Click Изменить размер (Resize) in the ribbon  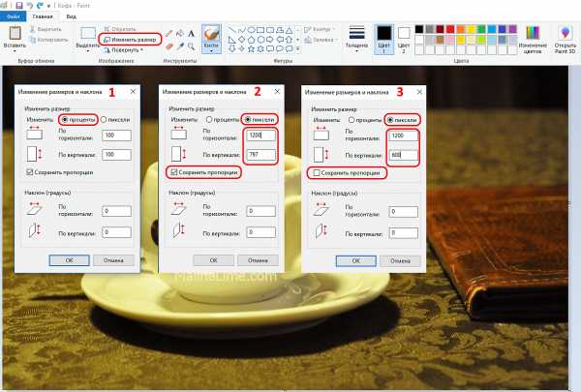[x=130, y=40]
